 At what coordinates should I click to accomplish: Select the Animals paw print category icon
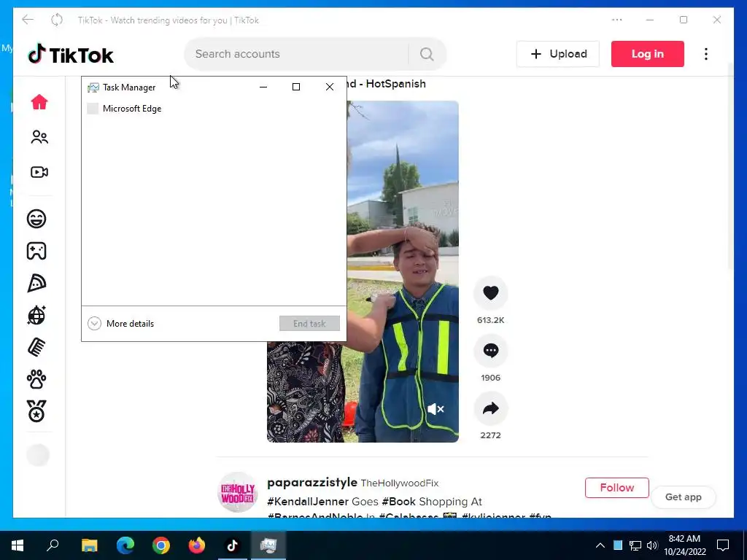click(x=36, y=379)
